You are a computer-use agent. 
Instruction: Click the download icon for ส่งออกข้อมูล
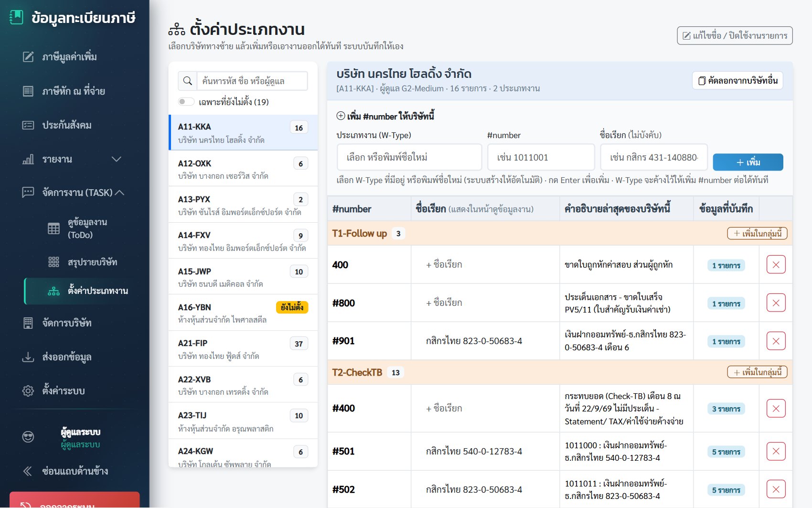point(28,357)
